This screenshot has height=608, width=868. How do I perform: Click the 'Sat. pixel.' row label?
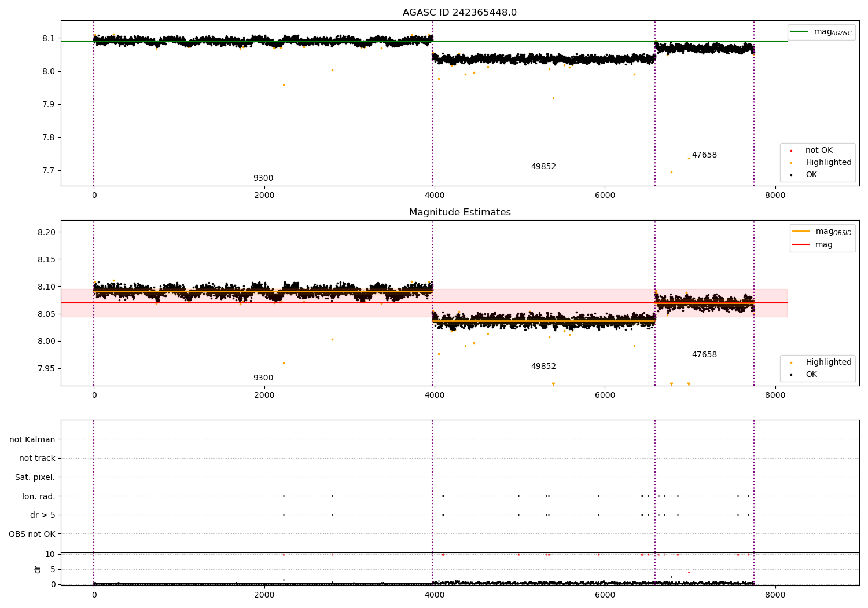[x=35, y=477]
